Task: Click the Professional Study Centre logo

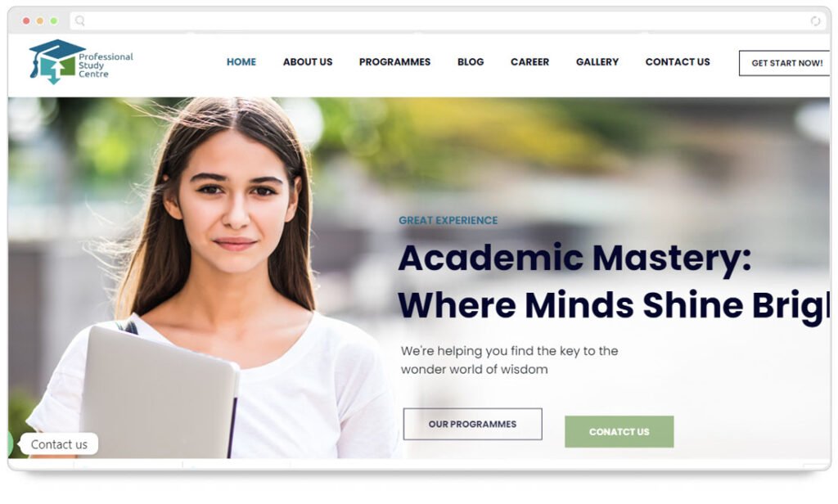Action: 81,62
